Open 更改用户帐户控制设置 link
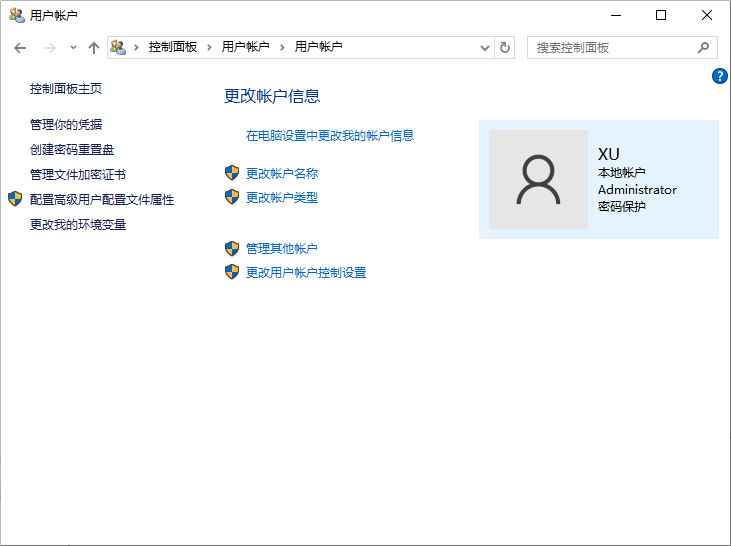 click(x=306, y=273)
